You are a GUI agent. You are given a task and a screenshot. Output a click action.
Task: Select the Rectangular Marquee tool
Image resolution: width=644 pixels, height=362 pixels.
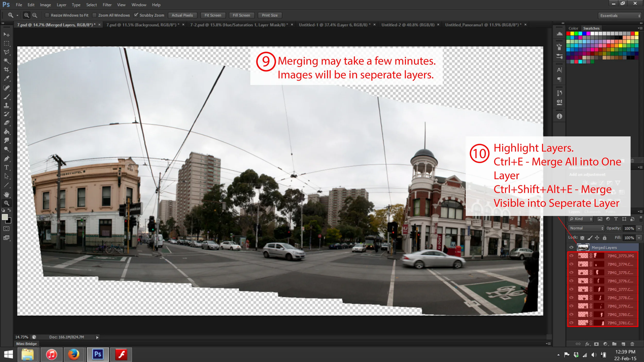[6, 43]
